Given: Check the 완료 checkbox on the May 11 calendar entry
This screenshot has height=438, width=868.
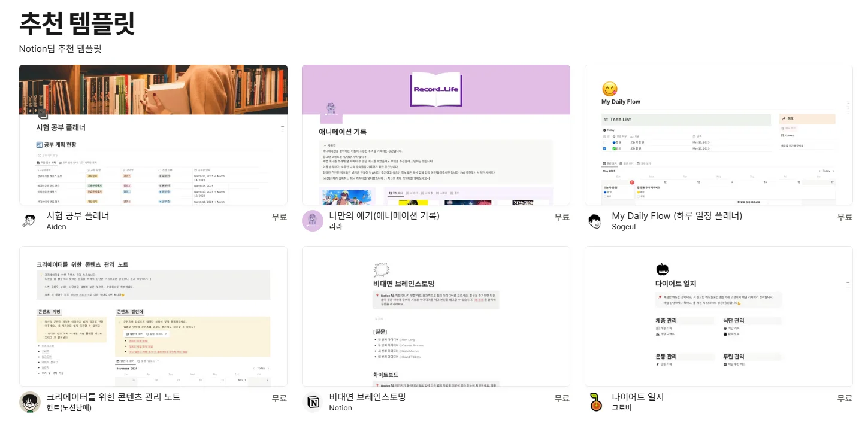Looking at the screenshot, I should [605, 196].
